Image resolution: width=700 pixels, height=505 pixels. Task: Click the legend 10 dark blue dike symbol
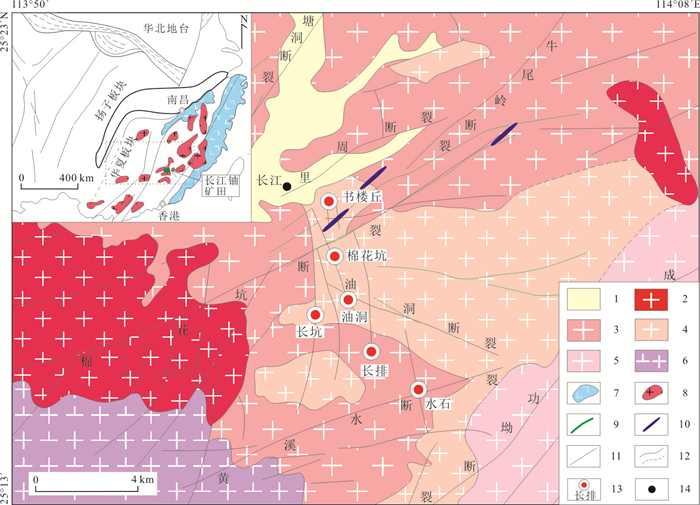[x=652, y=424]
